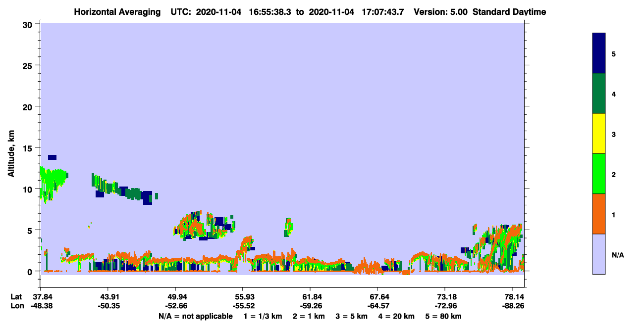Click the colorbar label 5

pos(614,53)
